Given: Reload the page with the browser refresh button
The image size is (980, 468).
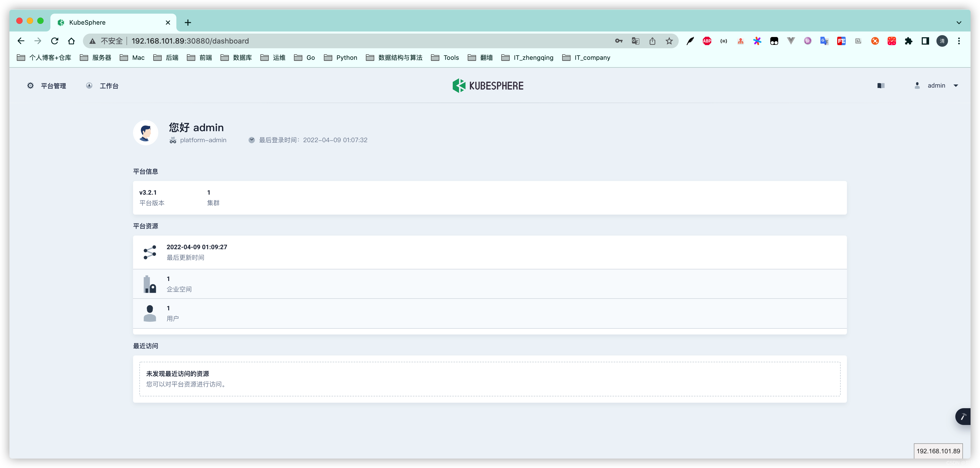Looking at the screenshot, I should [x=54, y=41].
